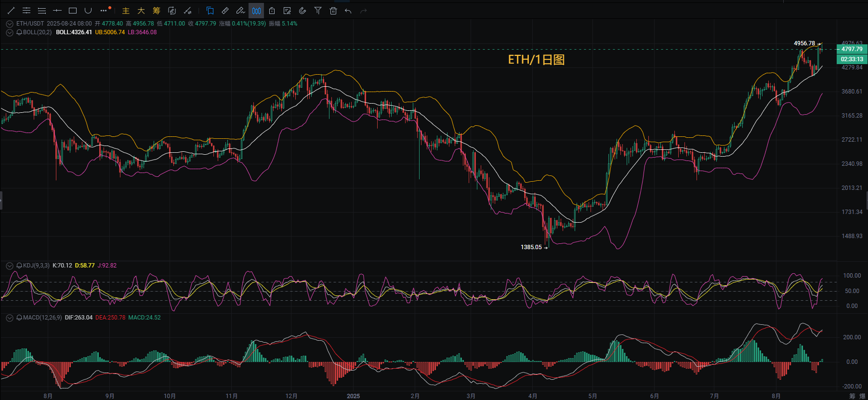Click the 2025 label on time axis
Screen dimensions: 868x400
click(x=353, y=396)
